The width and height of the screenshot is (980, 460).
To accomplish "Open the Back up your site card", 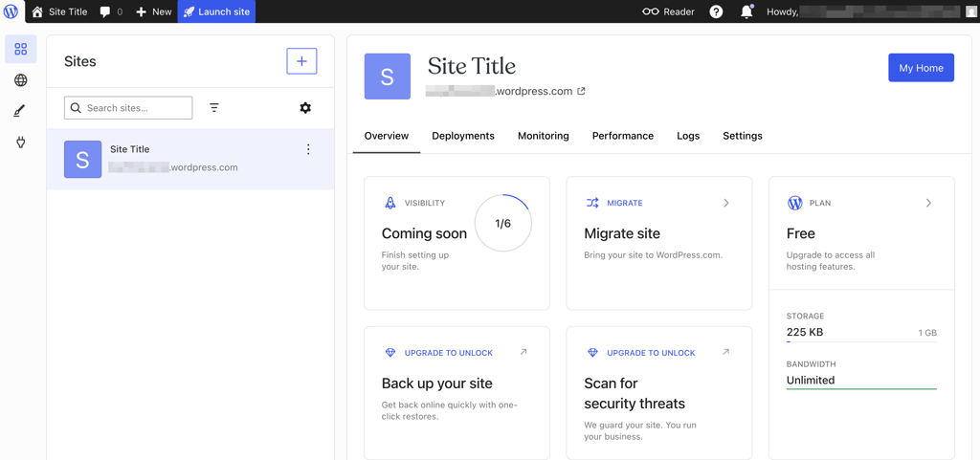I will (x=457, y=393).
